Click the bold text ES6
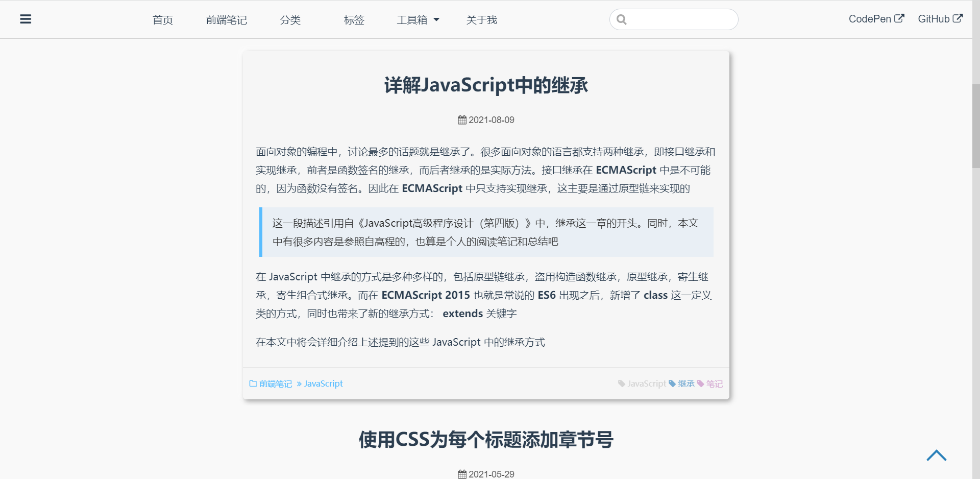The image size is (980, 479). [x=547, y=295]
